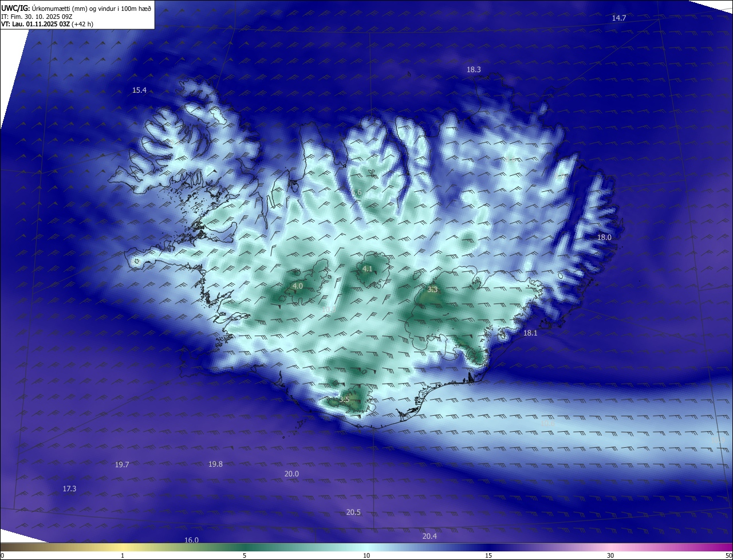Click the 15.4 value near the Westfjords

(139, 90)
